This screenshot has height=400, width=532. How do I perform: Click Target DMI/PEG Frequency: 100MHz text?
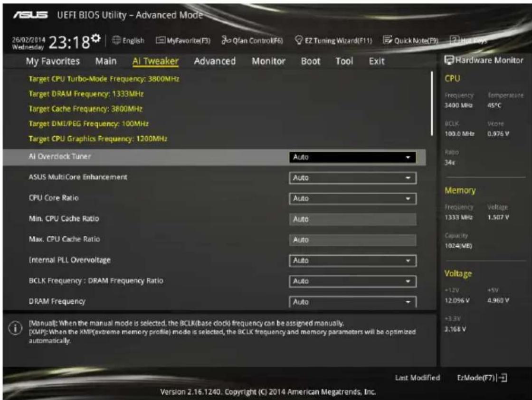pos(88,123)
